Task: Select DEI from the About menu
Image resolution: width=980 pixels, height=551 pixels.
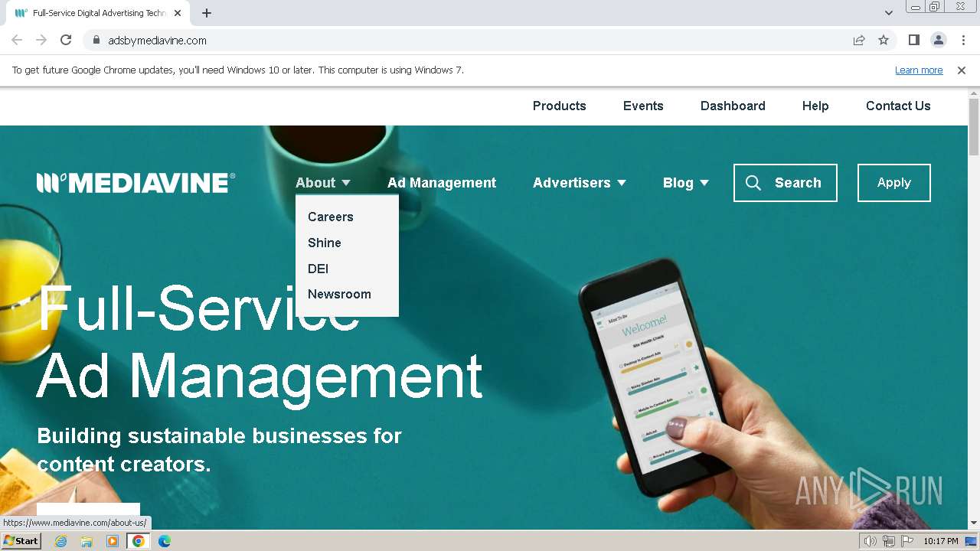Action: (318, 269)
